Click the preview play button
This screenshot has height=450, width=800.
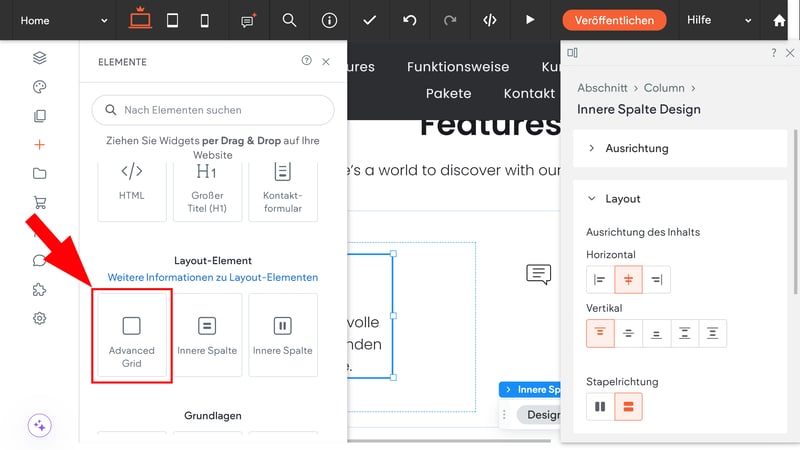click(530, 20)
